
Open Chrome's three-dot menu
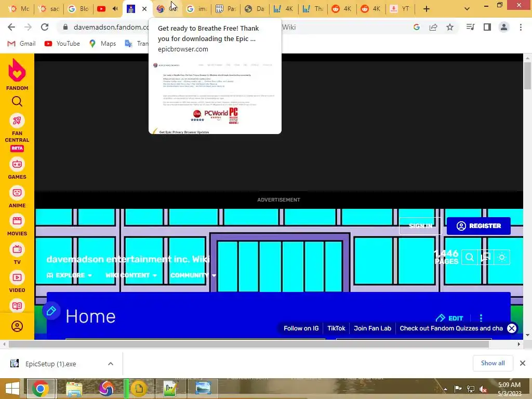click(x=521, y=27)
